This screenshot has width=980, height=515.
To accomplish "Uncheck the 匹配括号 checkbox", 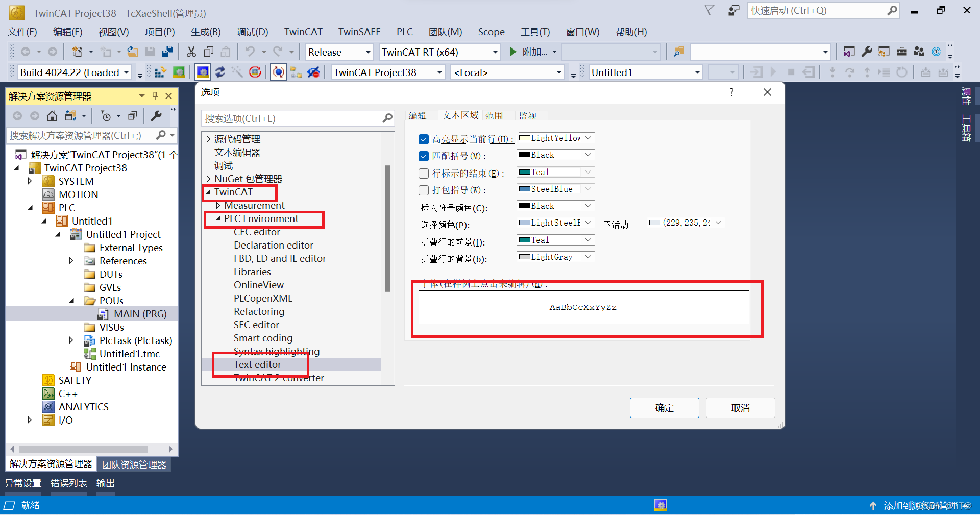I will (423, 156).
